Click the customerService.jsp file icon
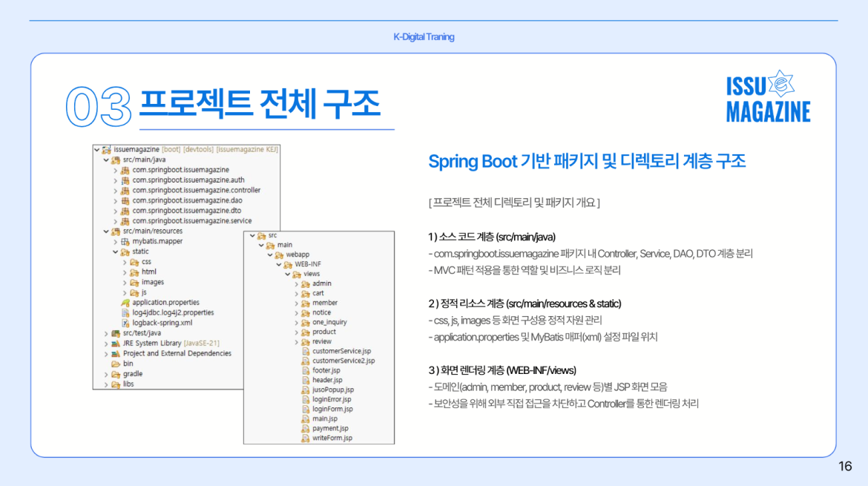The image size is (868, 486). [306, 352]
